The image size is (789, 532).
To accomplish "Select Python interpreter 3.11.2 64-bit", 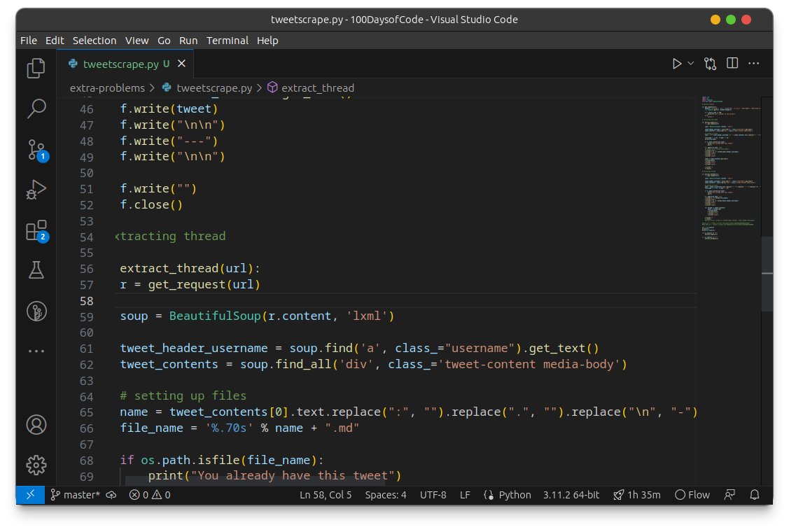I will pyautogui.click(x=571, y=495).
